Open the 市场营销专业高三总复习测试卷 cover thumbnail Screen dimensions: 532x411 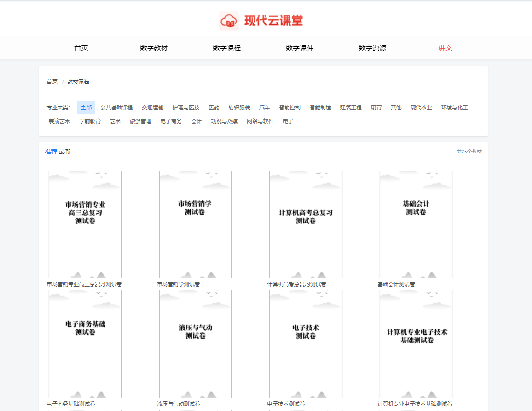click(85, 224)
